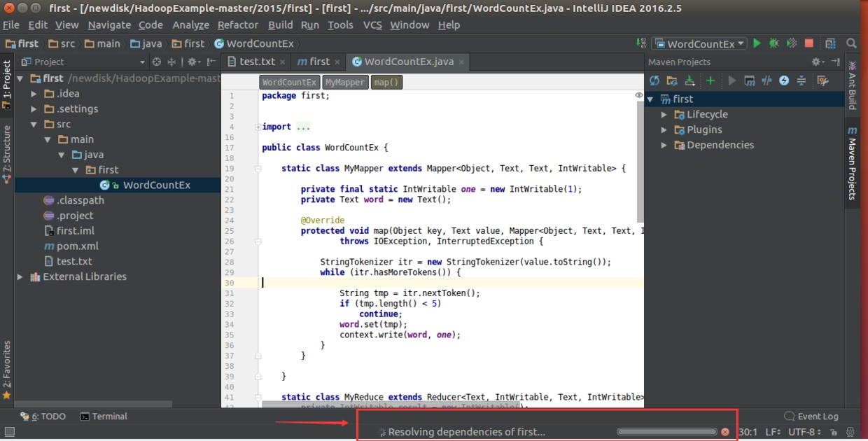Expand the External Libraries tree node

pyautogui.click(x=20, y=276)
